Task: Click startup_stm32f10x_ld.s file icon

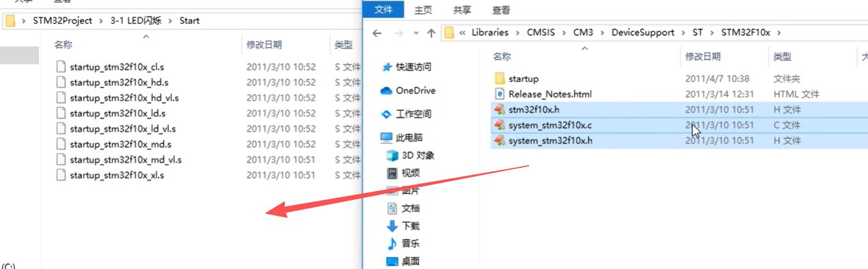Action: [x=61, y=113]
